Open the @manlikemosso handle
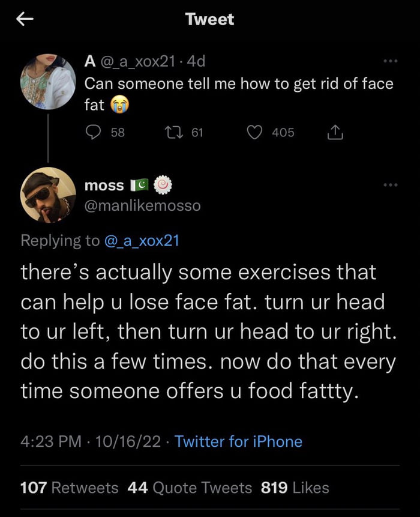Viewport: 420px width, 517px height. pos(143,206)
